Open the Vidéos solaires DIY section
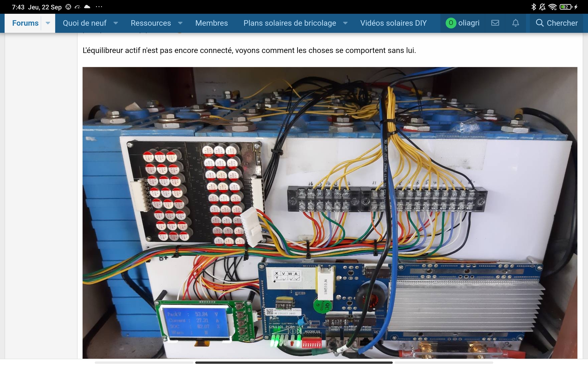 pos(393,23)
